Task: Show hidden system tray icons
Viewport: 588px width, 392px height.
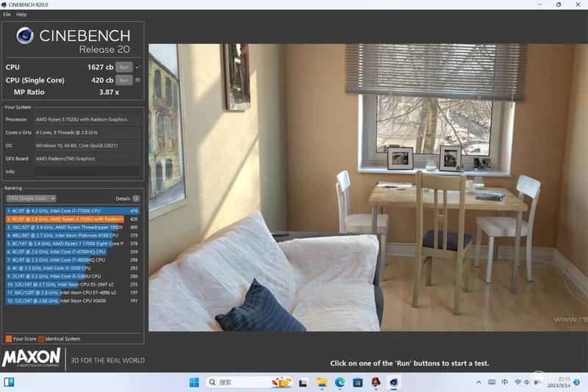Action: click(478, 382)
